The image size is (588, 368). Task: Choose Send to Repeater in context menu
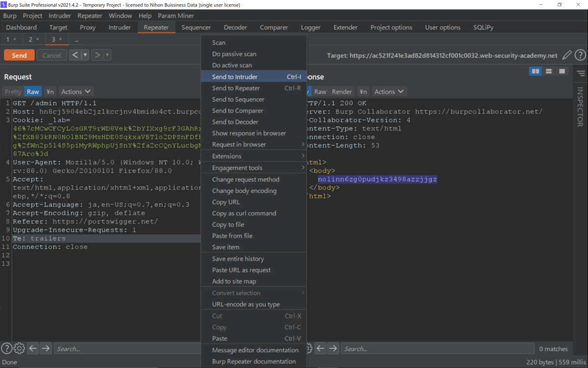(x=254, y=88)
